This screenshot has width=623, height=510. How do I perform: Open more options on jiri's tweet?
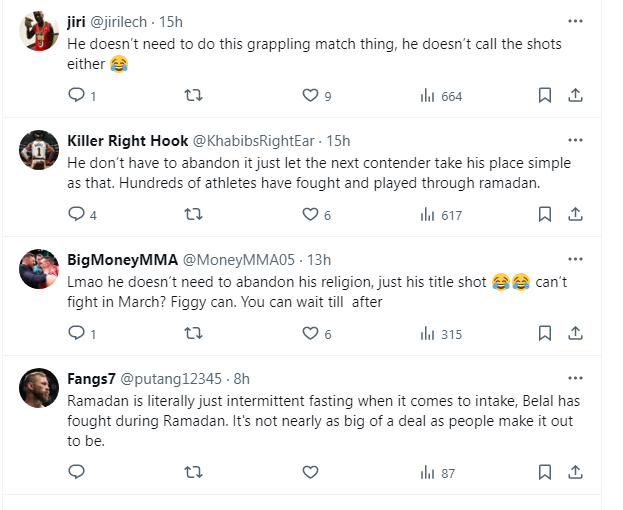click(x=575, y=20)
